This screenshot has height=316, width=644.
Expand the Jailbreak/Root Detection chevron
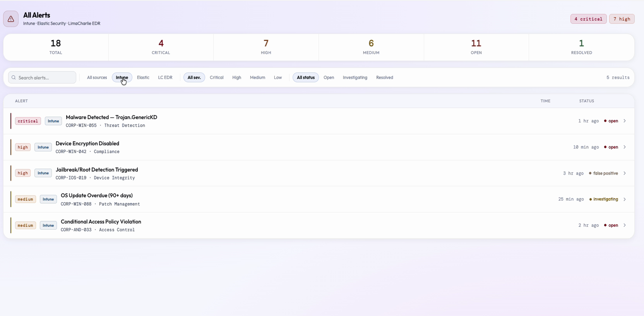click(x=625, y=173)
